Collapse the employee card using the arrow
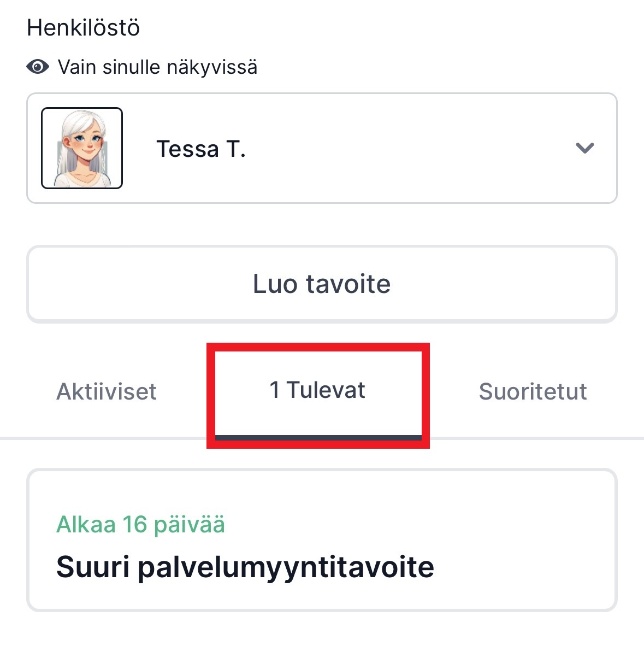 pos(584,148)
